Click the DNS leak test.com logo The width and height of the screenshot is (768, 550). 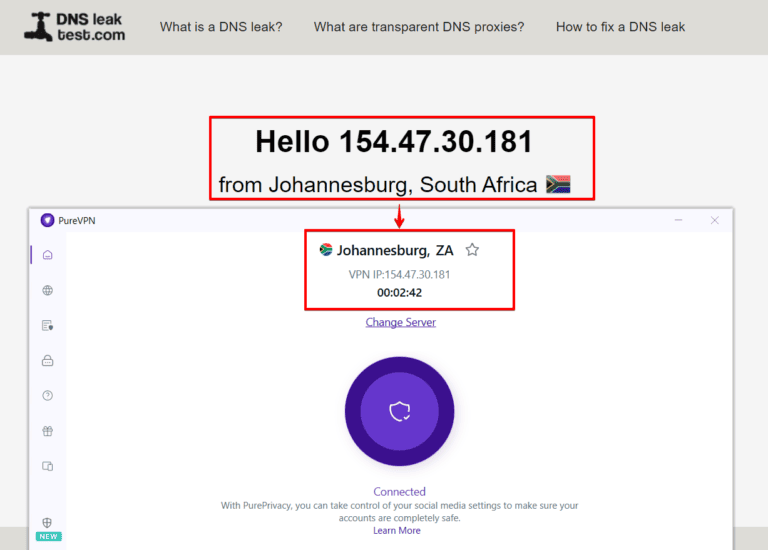click(75, 27)
